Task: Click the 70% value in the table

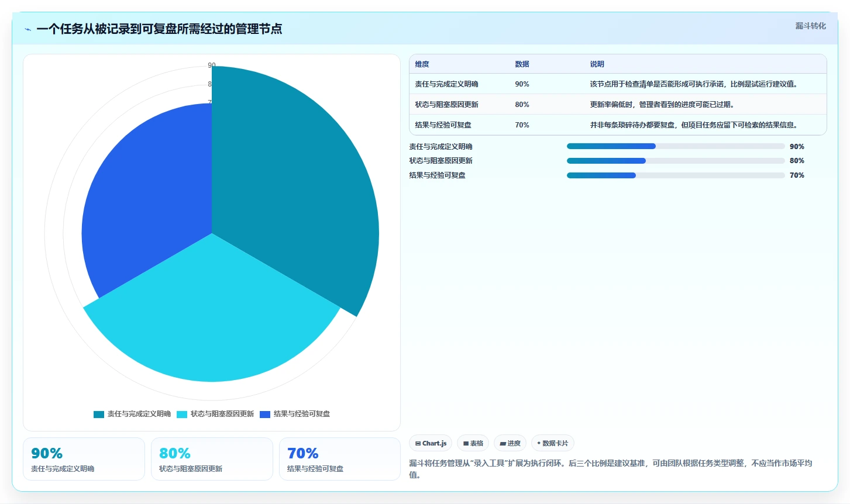Action: 522,125
